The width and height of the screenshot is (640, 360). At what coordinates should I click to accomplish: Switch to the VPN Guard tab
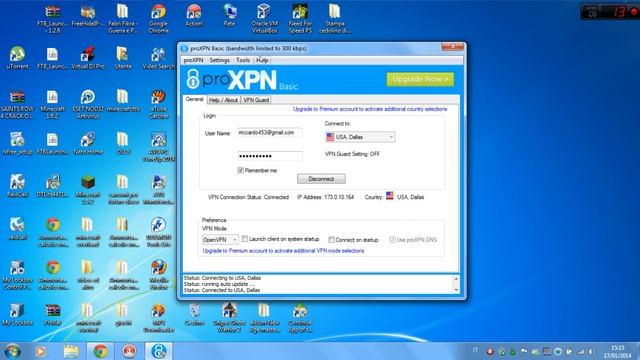(x=256, y=100)
